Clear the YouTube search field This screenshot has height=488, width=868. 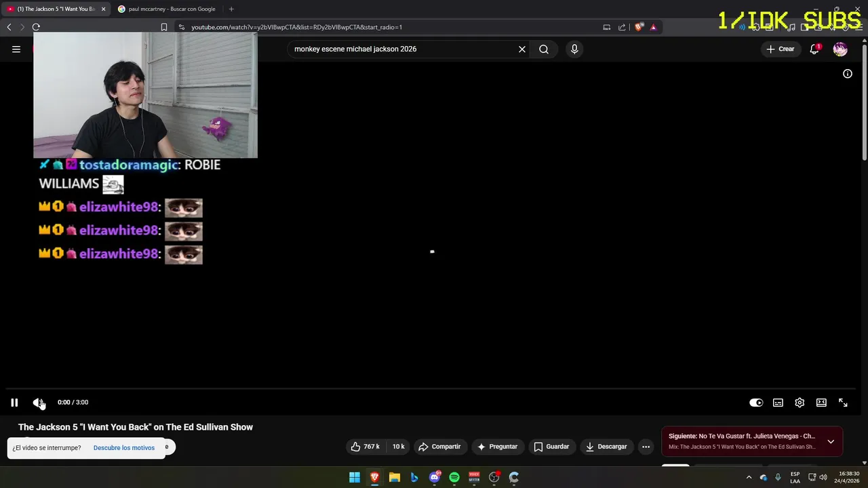coord(522,49)
